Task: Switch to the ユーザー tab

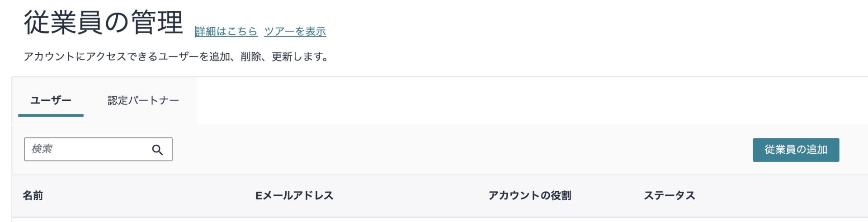Action: point(51,100)
